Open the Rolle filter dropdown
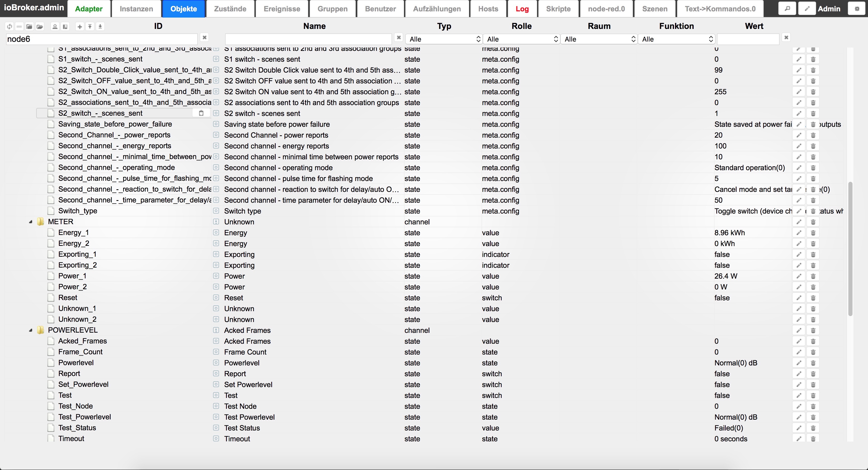The width and height of the screenshot is (868, 470). (521, 39)
